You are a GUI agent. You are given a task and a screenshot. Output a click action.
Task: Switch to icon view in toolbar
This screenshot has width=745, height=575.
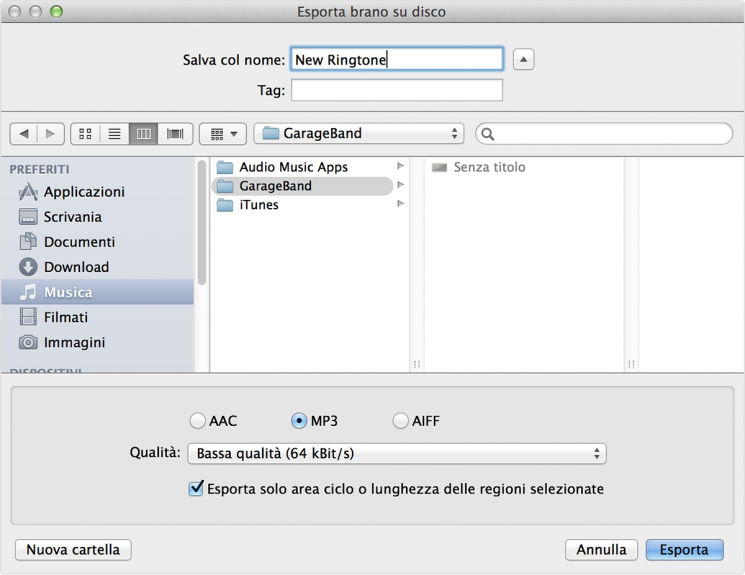85,134
